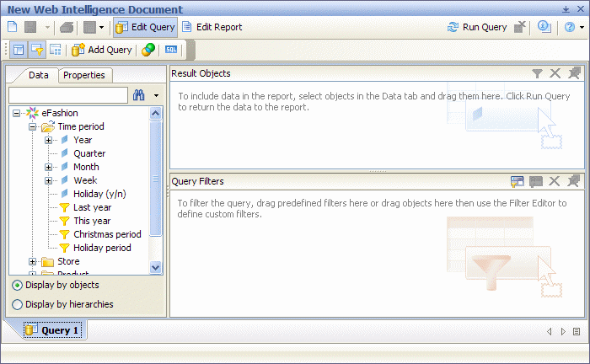Click the next tab right arrow
Image resolution: width=590 pixels, height=364 pixels.
click(x=563, y=331)
